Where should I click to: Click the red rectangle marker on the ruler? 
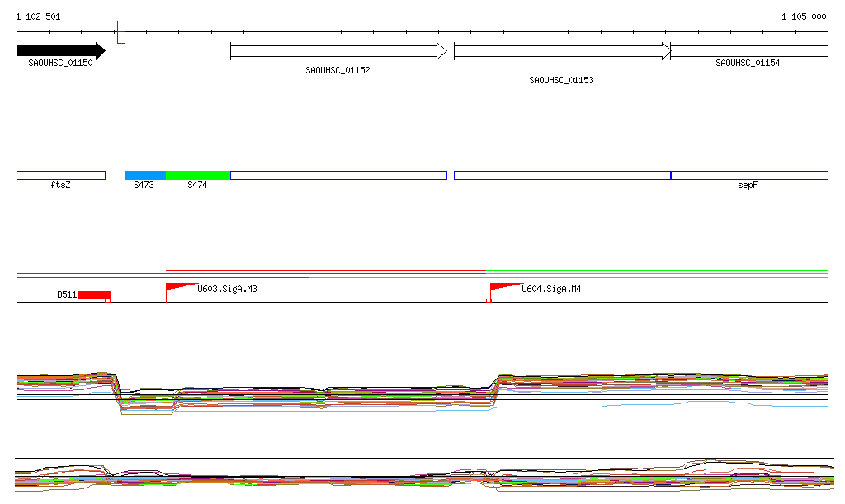click(121, 32)
